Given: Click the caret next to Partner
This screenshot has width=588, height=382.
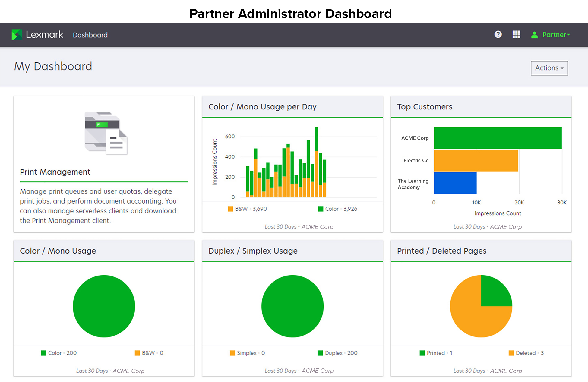Looking at the screenshot, I should pyautogui.click(x=569, y=35).
